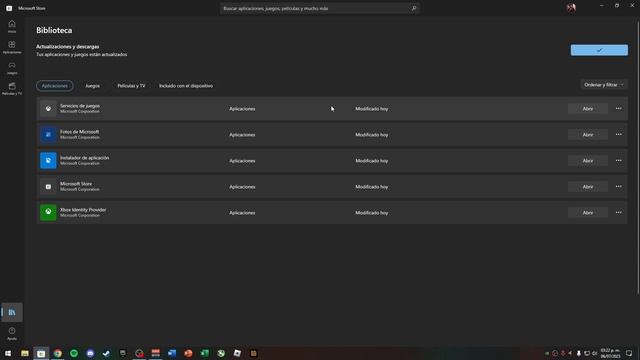Open Google Chrome from the taskbar
The width and height of the screenshot is (640, 360).
pyautogui.click(x=58, y=353)
